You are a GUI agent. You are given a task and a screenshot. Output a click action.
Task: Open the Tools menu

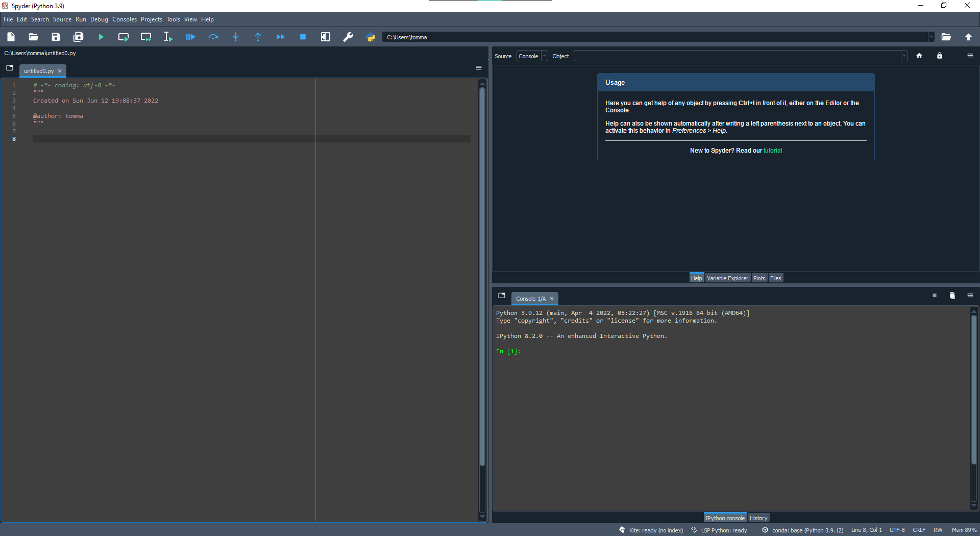pyautogui.click(x=174, y=19)
